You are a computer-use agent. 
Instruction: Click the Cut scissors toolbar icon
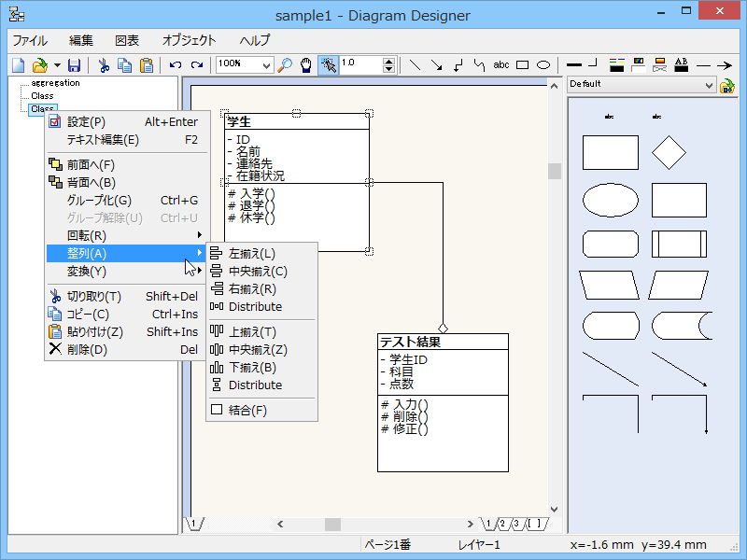[104, 65]
